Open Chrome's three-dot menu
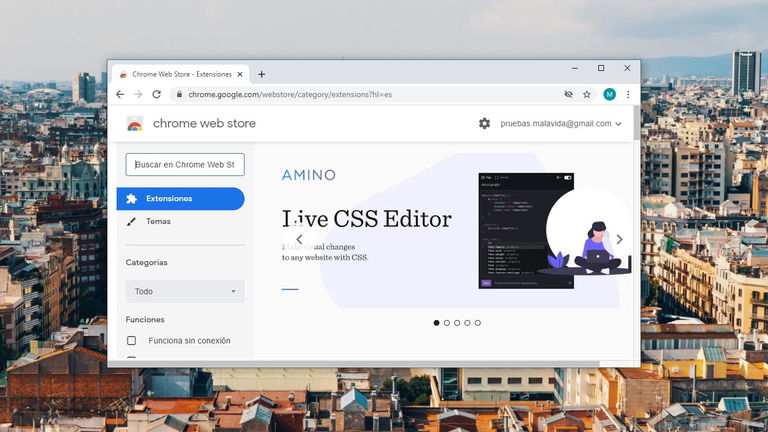768x432 pixels. coord(628,95)
